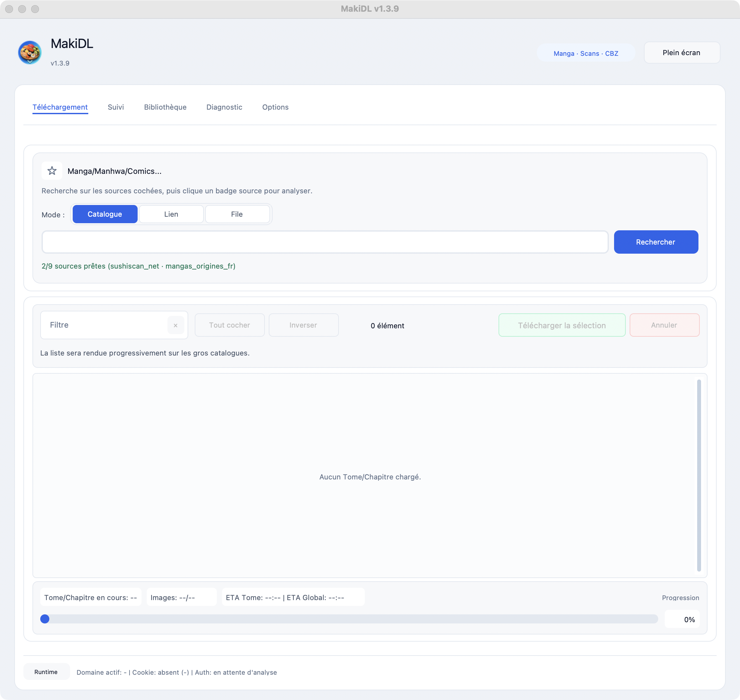Click 'Tome/Chapitre en cours: --' status
Image resolution: width=740 pixels, height=700 pixels.
pos(91,597)
